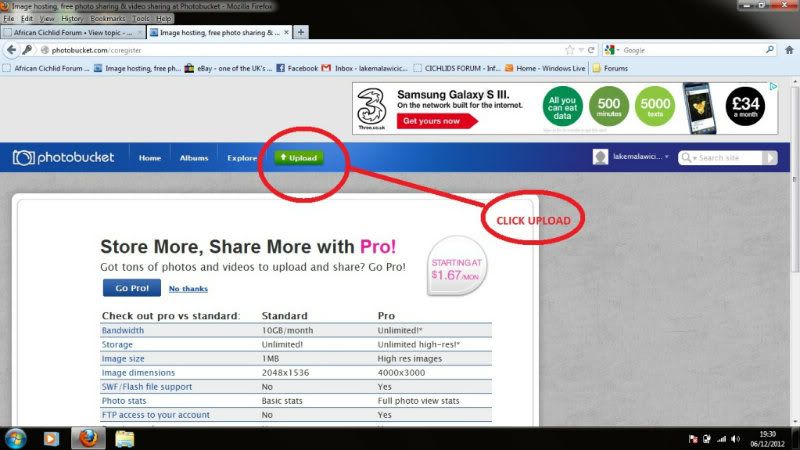Open Windows Media Player from the taskbar
The image size is (800, 450).
(x=51, y=439)
